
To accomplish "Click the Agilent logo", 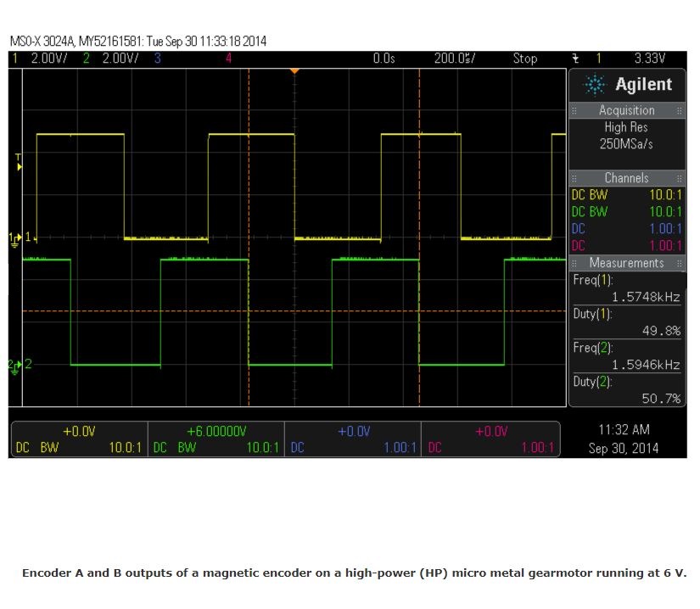I will [x=627, y=85].
